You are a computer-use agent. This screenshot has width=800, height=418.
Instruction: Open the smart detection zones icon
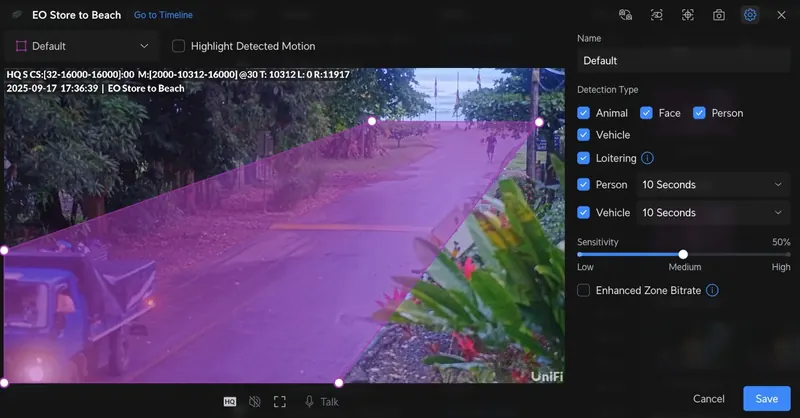tap(687, 15)
